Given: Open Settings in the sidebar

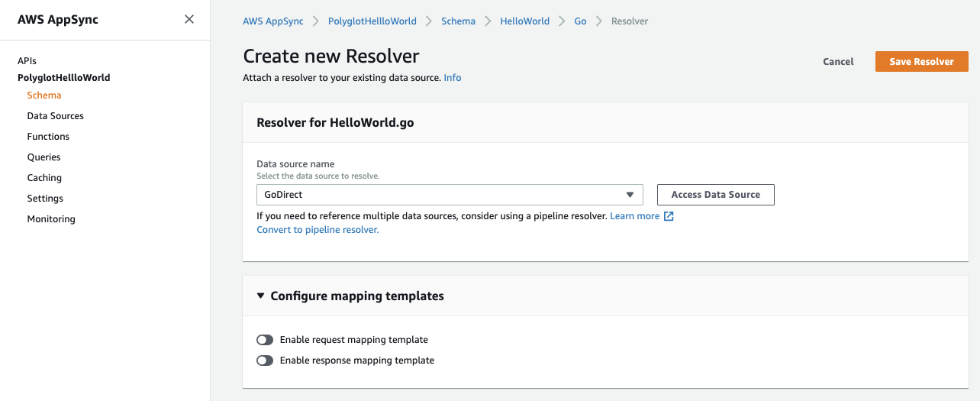Looking at the screenshot, I should click(45, 199).
